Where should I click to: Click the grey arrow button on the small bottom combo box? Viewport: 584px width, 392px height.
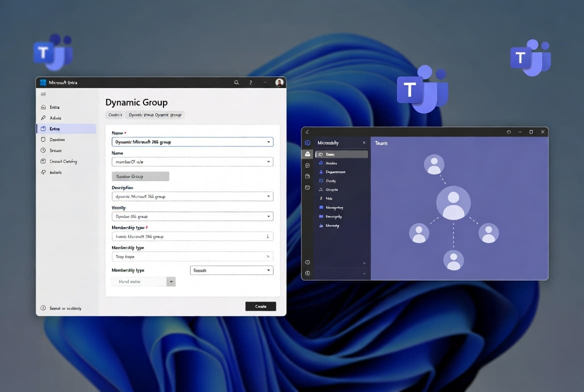tap(171, 281)
